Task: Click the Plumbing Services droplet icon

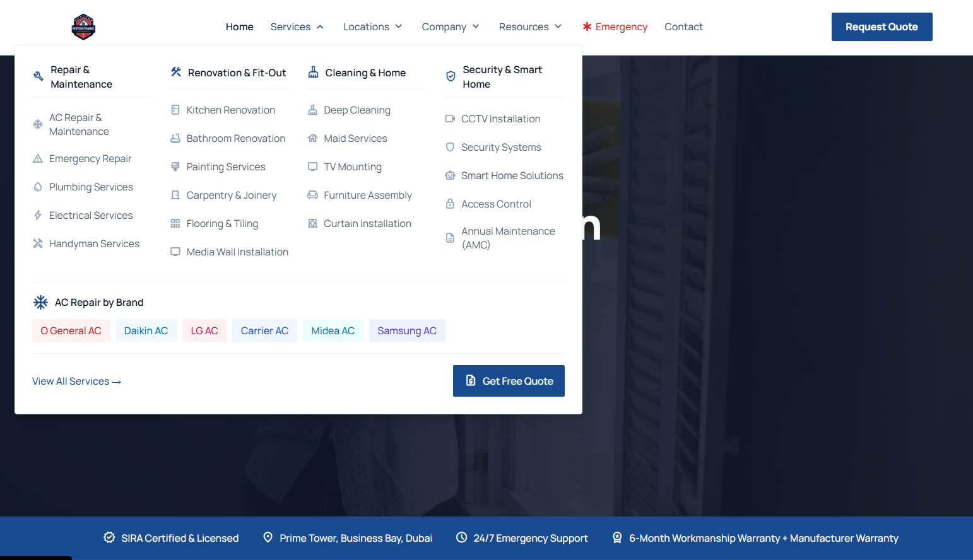Action: [x=38, y=187]
